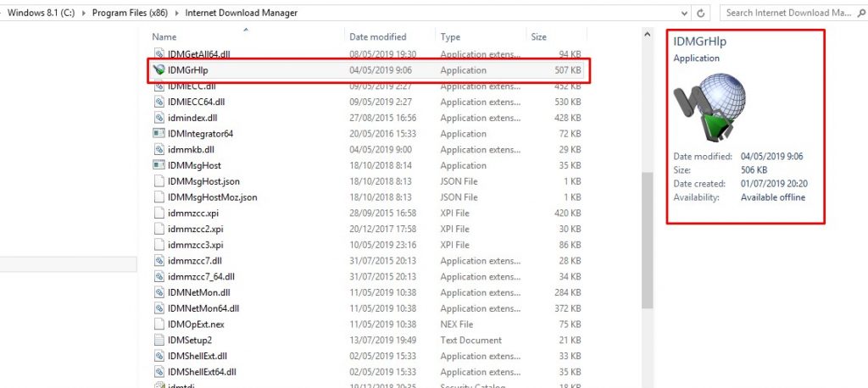Select the IDMIECC64.dll file name
This screenshot has width=868, height=388.
(x=197, y=102)
